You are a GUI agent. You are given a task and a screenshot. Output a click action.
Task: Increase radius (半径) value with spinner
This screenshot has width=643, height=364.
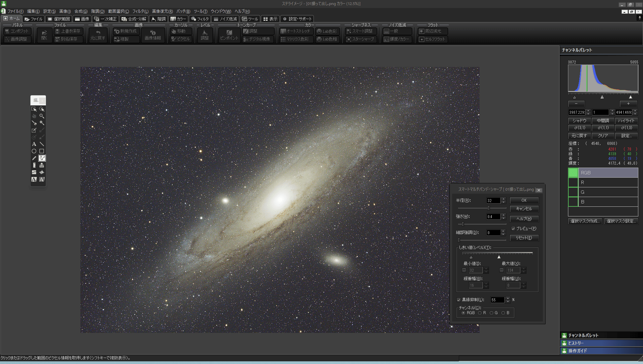click(x=503, y=199)
